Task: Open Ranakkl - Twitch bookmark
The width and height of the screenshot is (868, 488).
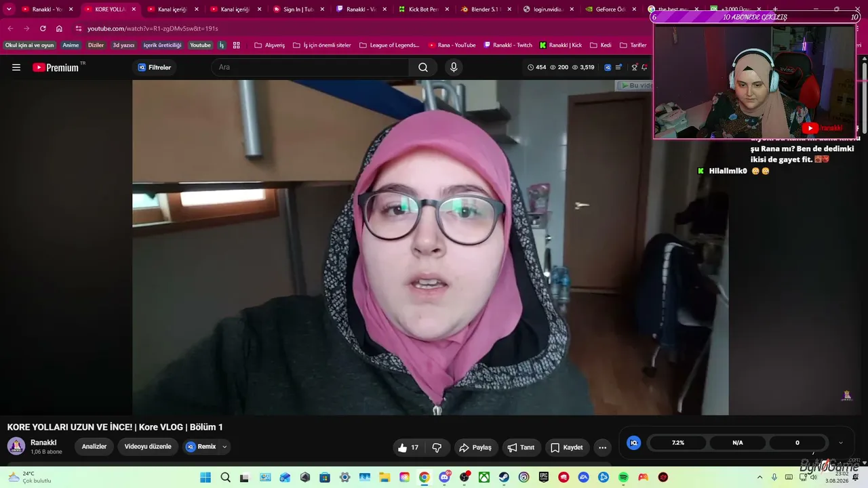Action: pyautogui.click(x=508, y=45)
